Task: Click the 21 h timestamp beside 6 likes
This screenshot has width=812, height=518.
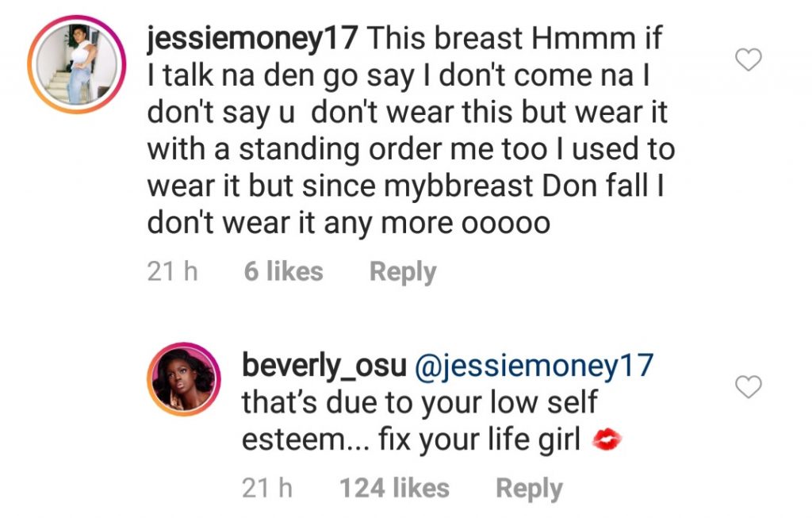Action: point(172,272)
